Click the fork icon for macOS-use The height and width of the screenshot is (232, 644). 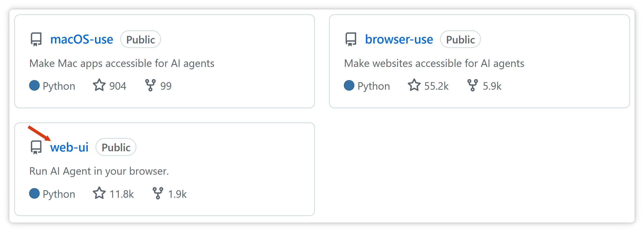coord(150,85)
